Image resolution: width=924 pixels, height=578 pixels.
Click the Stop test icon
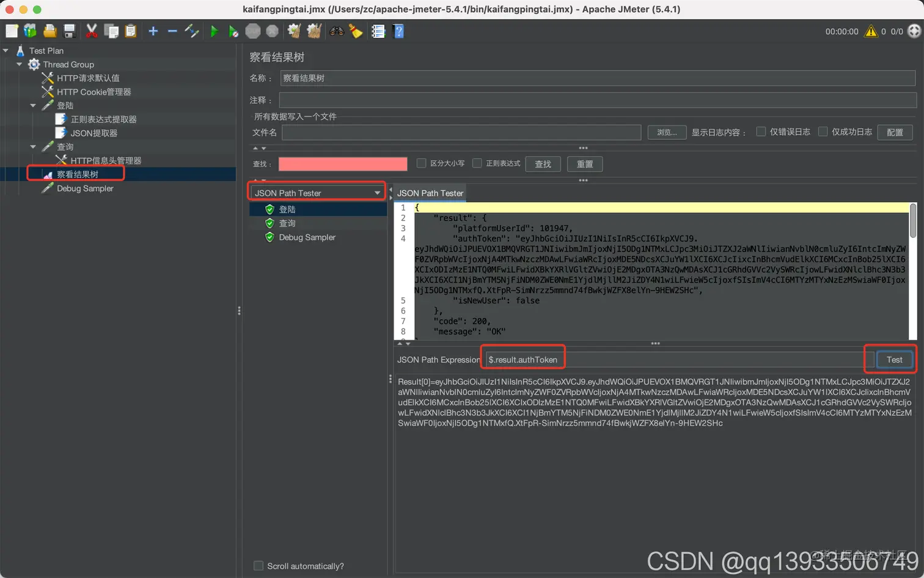pos(253,31)
